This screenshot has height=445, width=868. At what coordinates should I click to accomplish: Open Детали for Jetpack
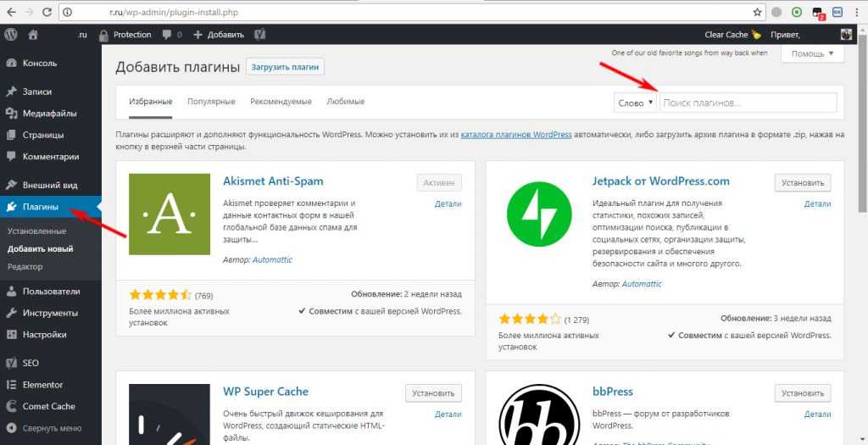click(818, 203)
